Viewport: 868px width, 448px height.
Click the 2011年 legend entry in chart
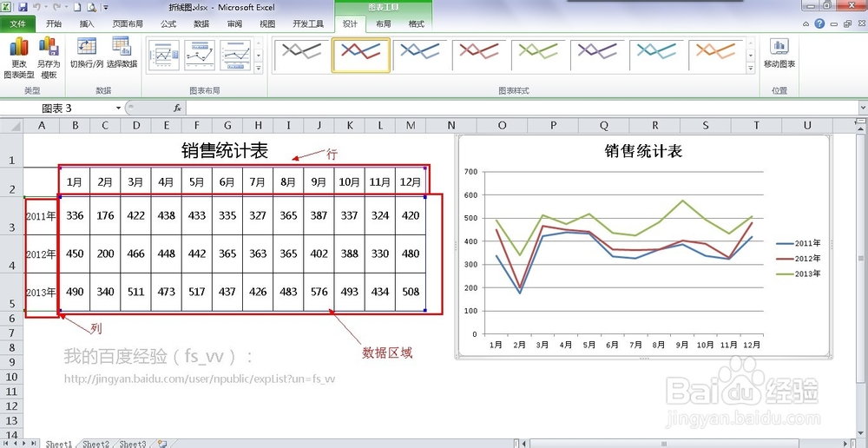(799, 243)
